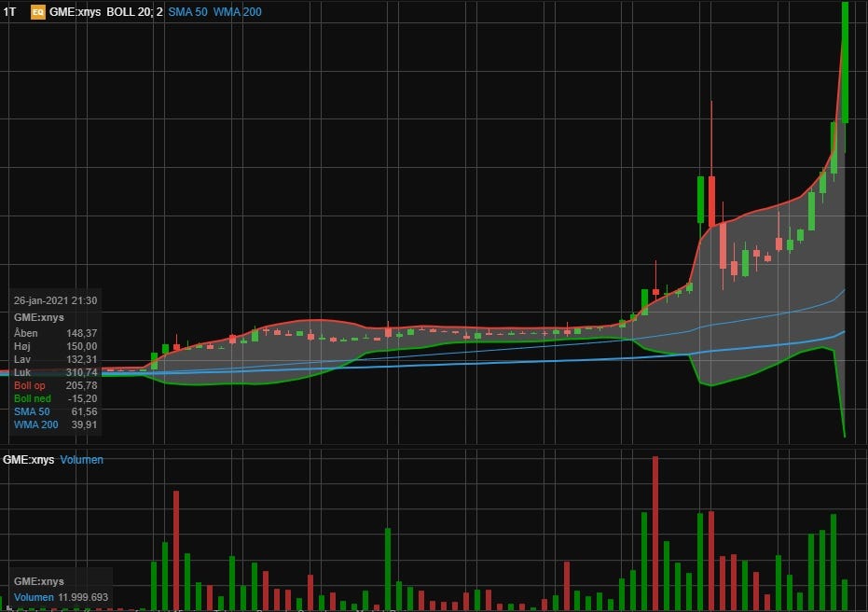Click the Volumen label in volume panel header

82,460
